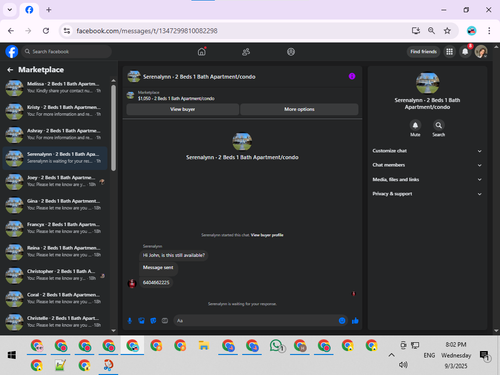Open the Chrome three-dot menu
This screenshot has height=375, width=500.
pos(489,31)
